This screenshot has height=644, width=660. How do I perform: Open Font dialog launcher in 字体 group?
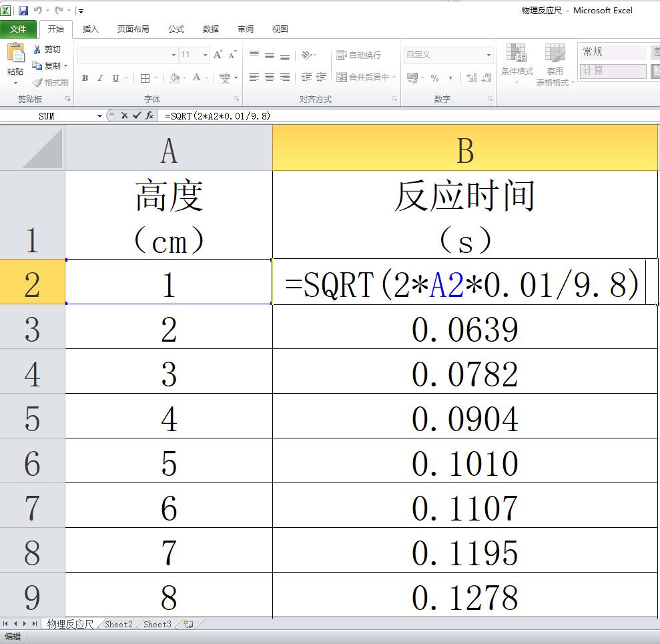(x=236, y=99)
